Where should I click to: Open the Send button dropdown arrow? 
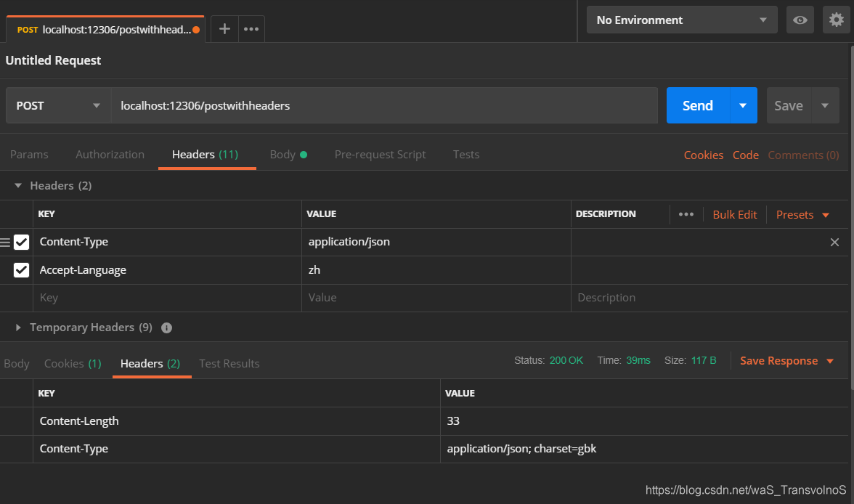(x=743, y=106)
